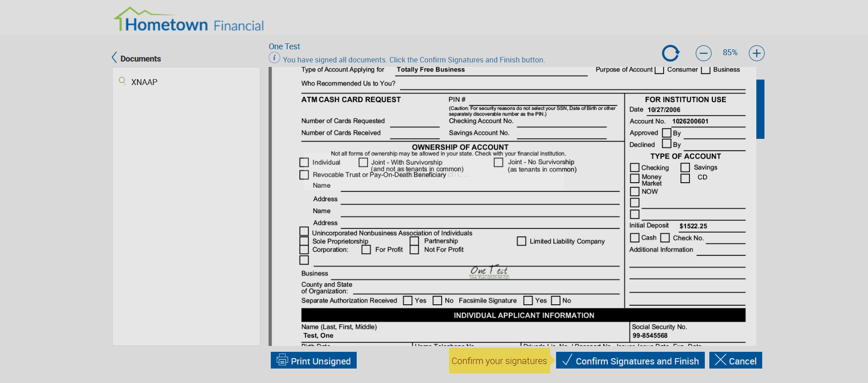Screen dimensions: 868x383
Task: Check No for Facsimile Signature
Action: tap(556, 301)
